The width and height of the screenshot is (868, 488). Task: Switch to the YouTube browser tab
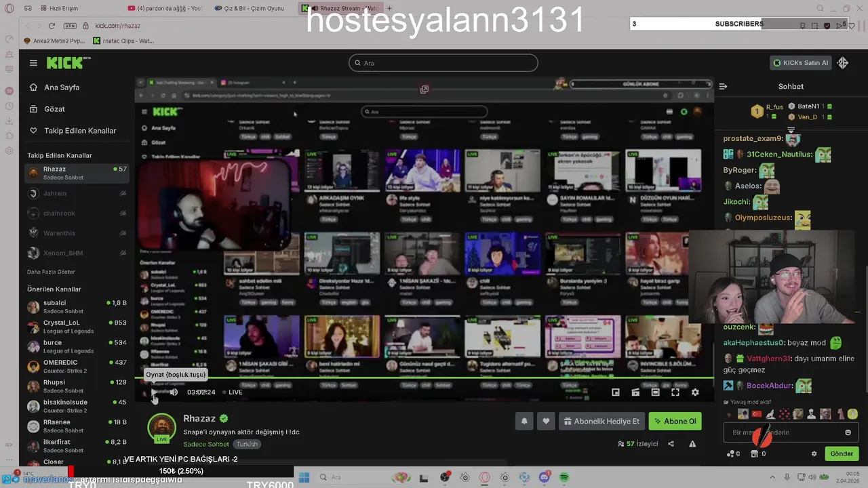[165, 8]
